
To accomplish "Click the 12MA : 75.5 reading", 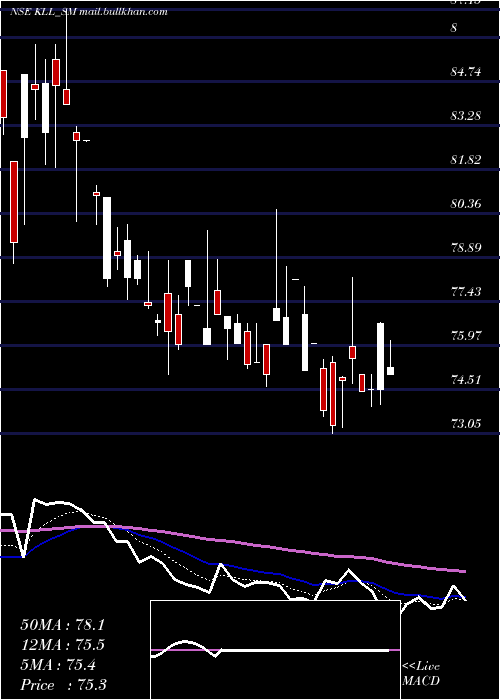I will [62, 645].
